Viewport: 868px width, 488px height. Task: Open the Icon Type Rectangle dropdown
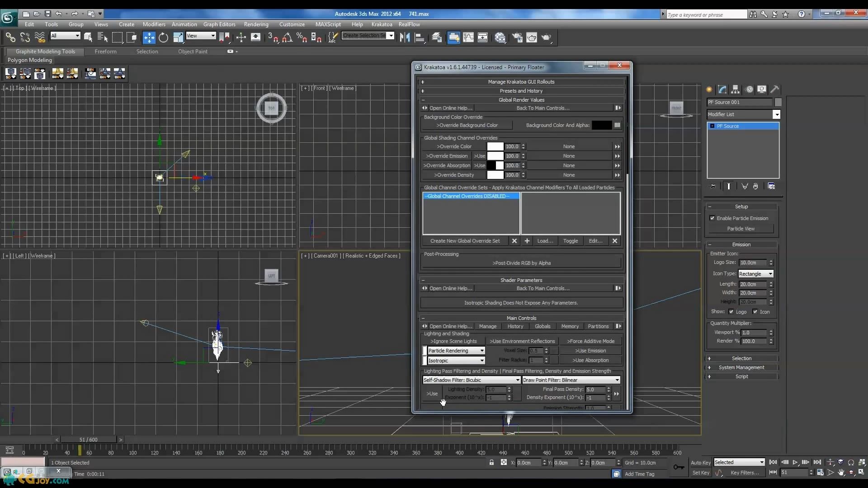pyautogui.click(x=756, y=274)
